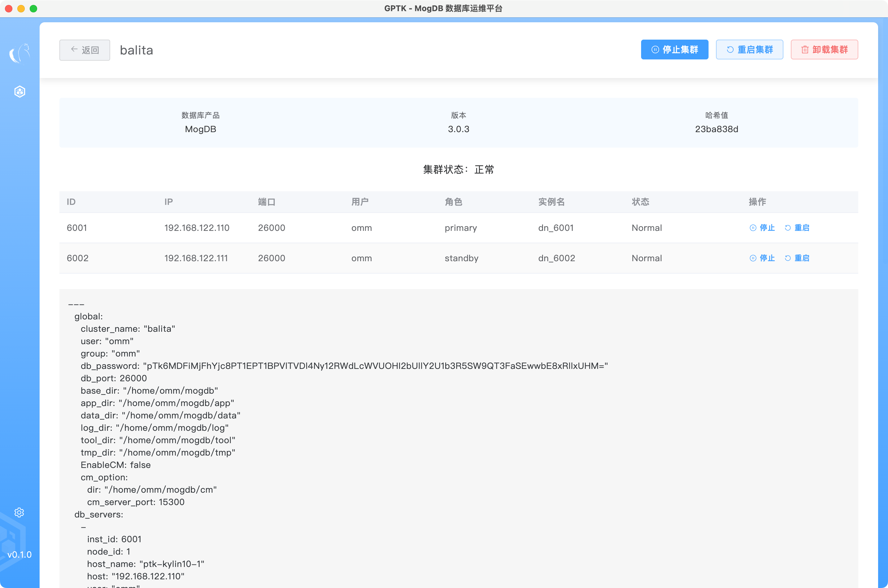Click the cm_server_port: 15300 line
Image resolution: width=888 pixels, height=588 pixels.
136,502
